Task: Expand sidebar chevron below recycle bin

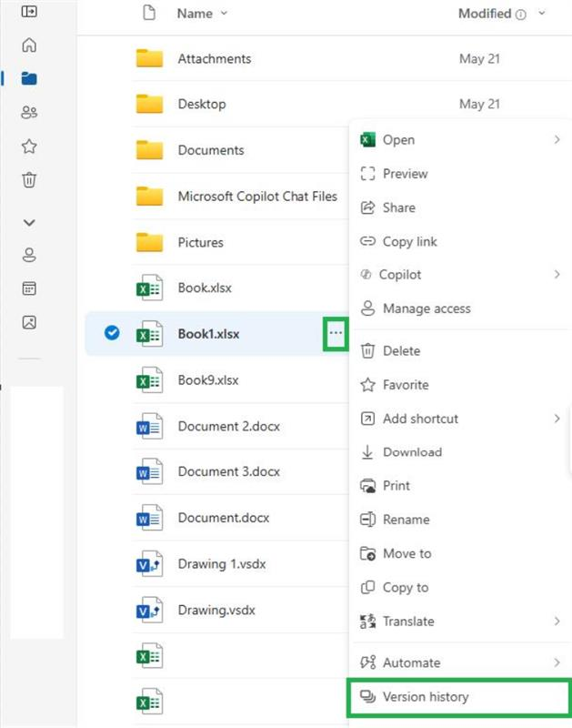Action: [x=29, y=223]
